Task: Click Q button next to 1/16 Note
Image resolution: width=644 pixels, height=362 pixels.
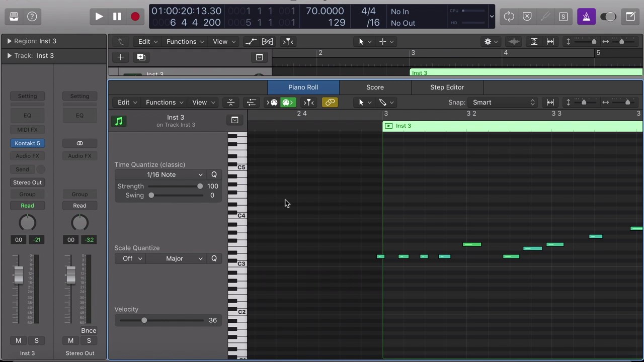Action: [x=214, y=175]
